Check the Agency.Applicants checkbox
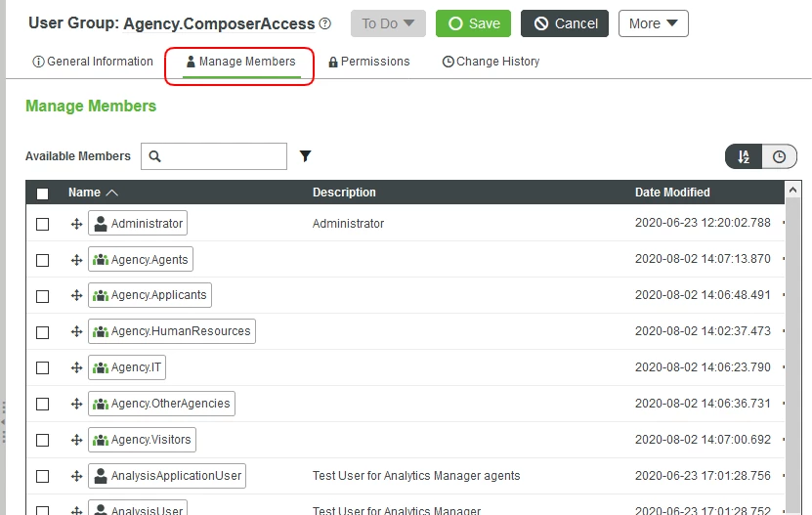 pyautogui.click(x=42, y=296)
